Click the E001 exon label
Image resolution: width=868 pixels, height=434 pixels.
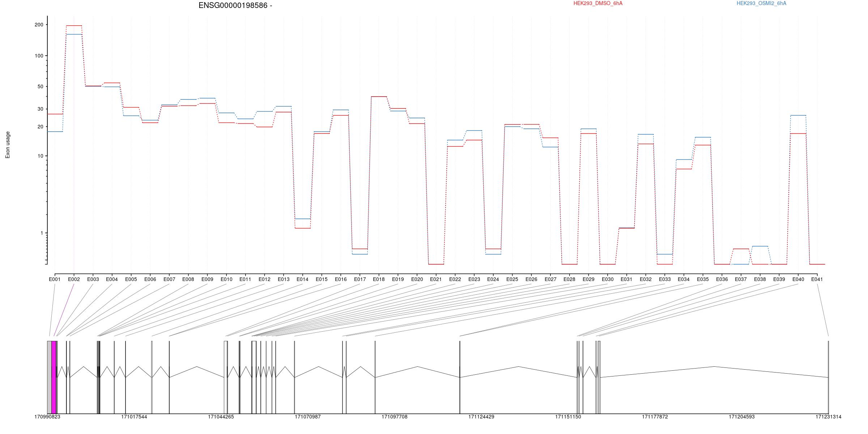pos(55,279)
